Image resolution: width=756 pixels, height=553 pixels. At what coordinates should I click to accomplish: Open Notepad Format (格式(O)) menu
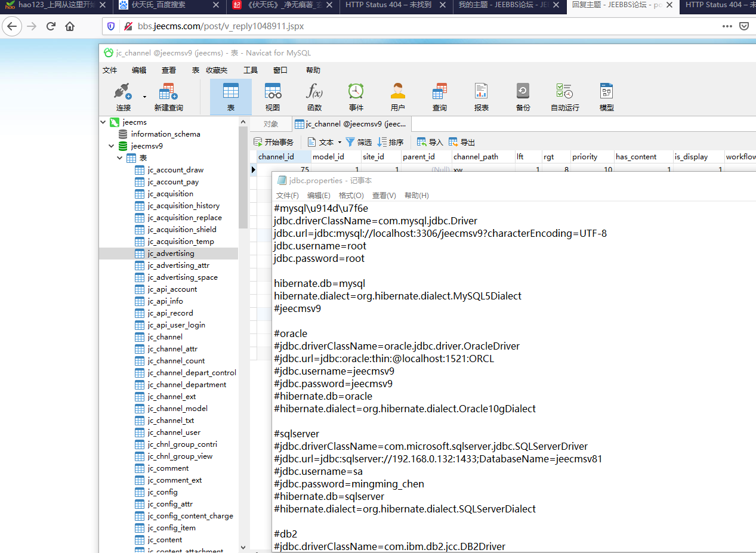tap(351, 196)
